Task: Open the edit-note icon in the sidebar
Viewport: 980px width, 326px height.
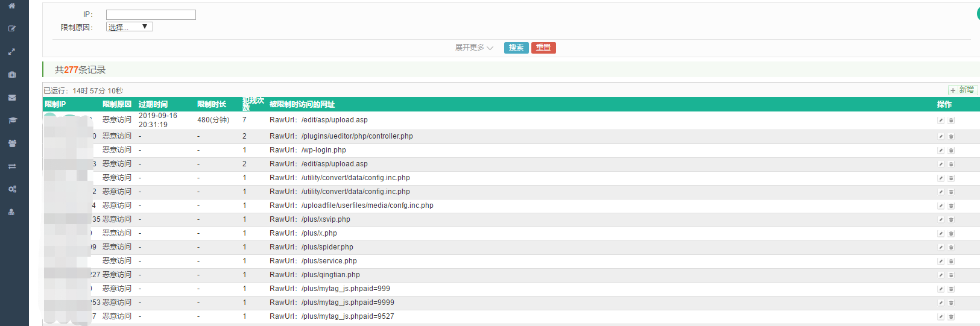Action: 11,28
